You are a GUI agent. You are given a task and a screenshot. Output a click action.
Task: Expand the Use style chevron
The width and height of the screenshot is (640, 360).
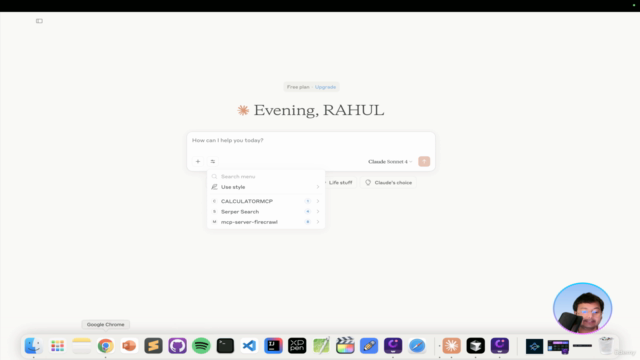318,187
